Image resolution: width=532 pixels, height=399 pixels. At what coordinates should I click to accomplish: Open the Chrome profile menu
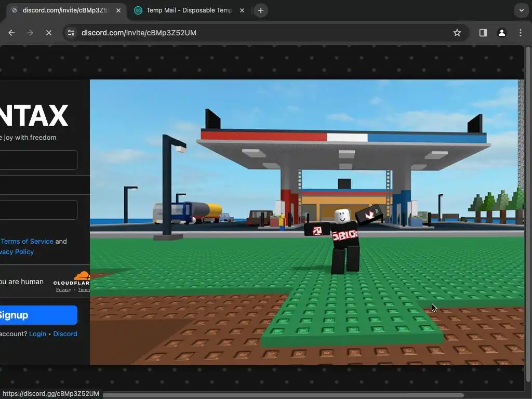(x=502, y=33)
